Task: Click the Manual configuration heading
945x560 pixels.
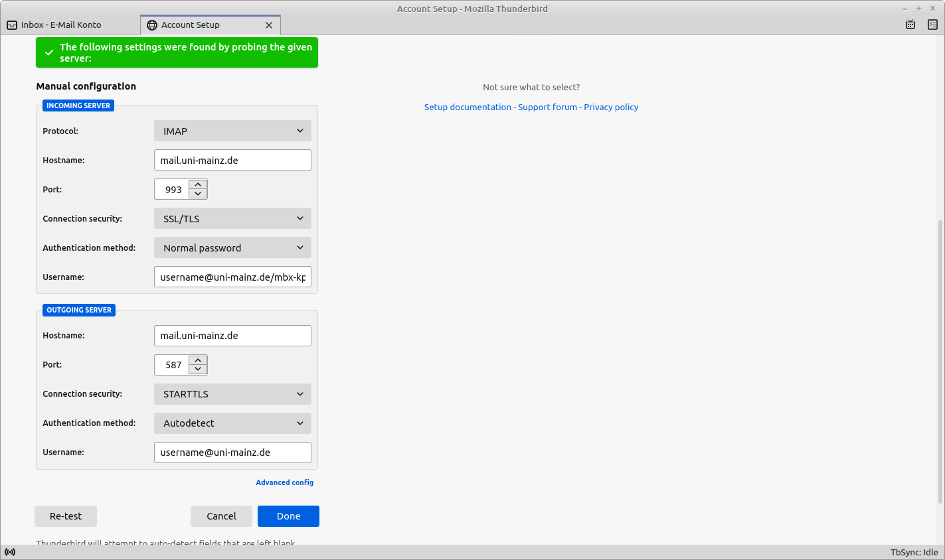Action: (x=86, y=86)
